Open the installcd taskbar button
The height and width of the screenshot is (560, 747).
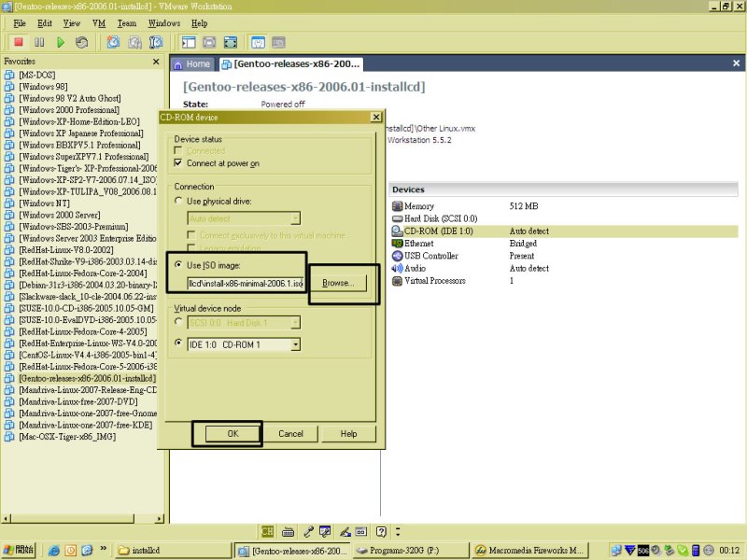(x=173, y=551)
